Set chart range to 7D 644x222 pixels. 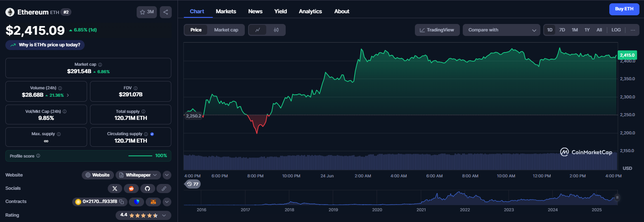click(562, 30)
